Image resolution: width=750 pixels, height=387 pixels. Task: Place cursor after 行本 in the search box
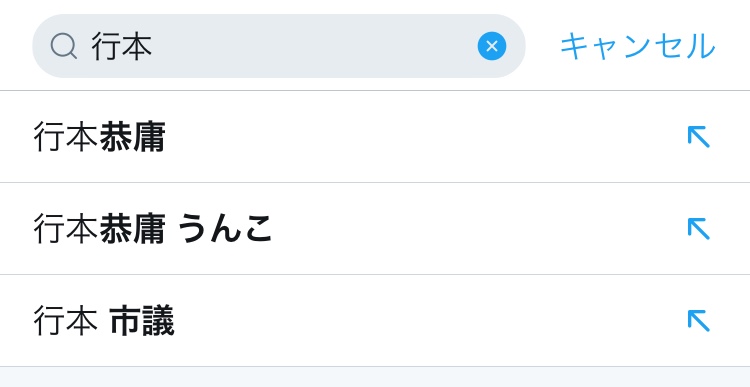(154, 46)
